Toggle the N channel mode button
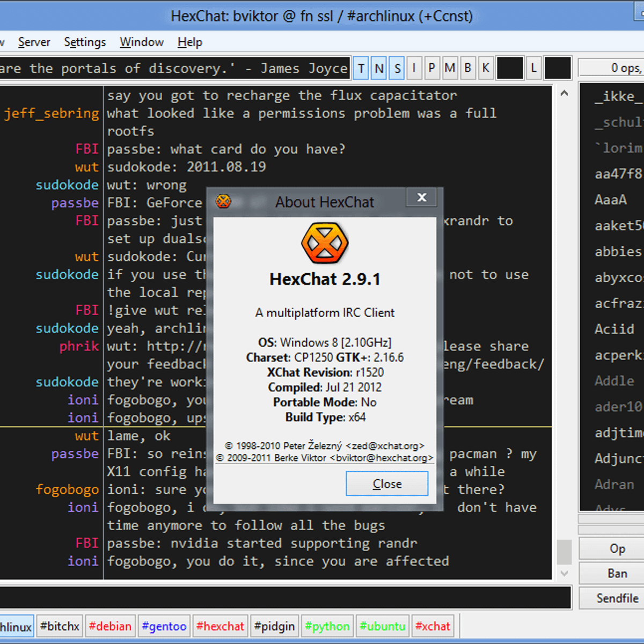 pyautogui.click(x=379, y=68)
